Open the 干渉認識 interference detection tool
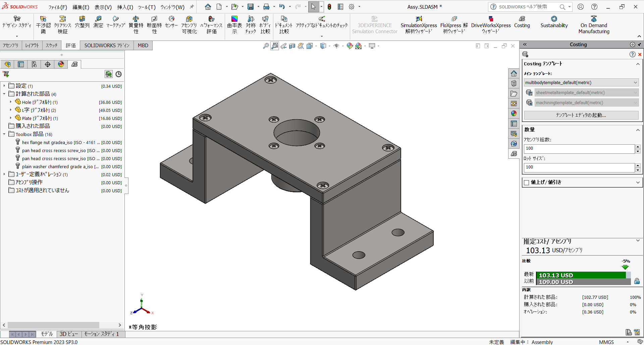 (x=43, y=25)
